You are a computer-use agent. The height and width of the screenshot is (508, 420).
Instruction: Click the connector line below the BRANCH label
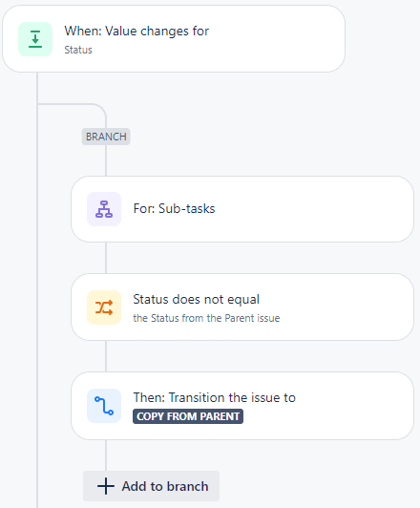(106, 160)
